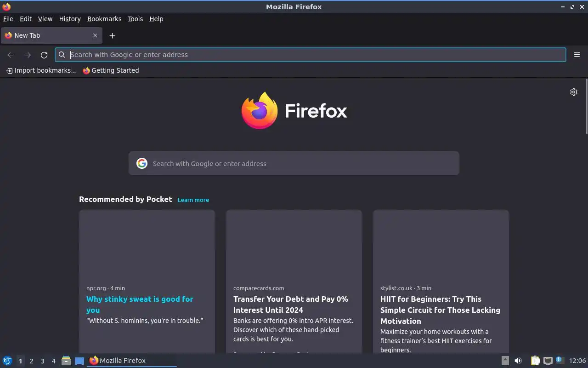The width and height of the screenshot is (588, 368).
Task: Click "Maximize your home workouts" description
Action: pyautogui.click(x=436, y=341)
